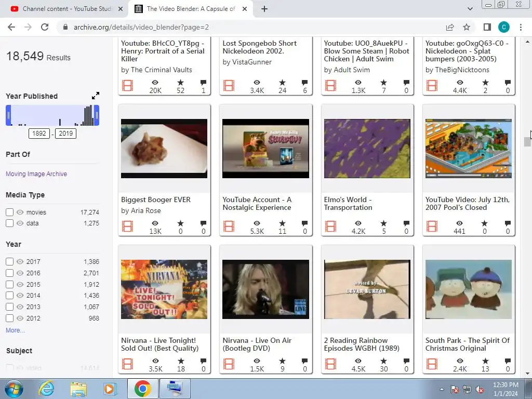Open Windows Start menu
The width and height of the screenshot is (532, 399).
tap(14, 389)
